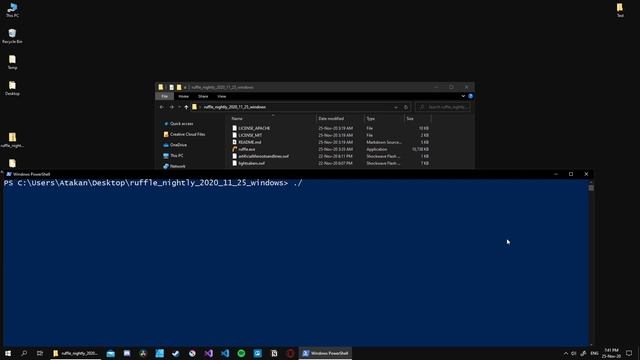The image size is (640, 360).
Task: Expand the Explorer ribbon with the chevron
Action: [x=463, y=96]
